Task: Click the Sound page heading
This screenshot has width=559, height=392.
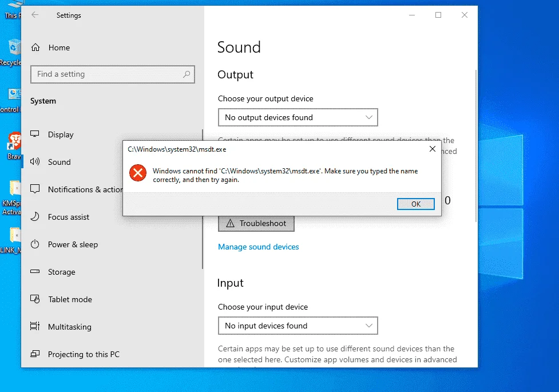Action: [239, 47]
